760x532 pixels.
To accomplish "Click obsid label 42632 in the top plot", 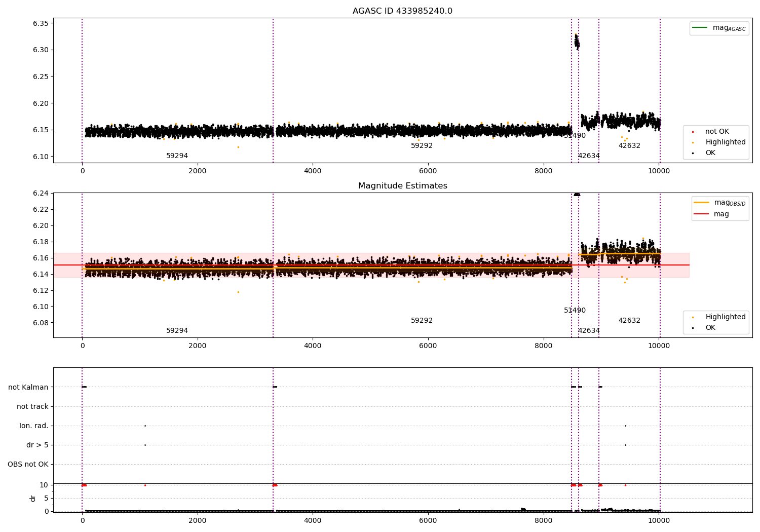I will 629,146.
